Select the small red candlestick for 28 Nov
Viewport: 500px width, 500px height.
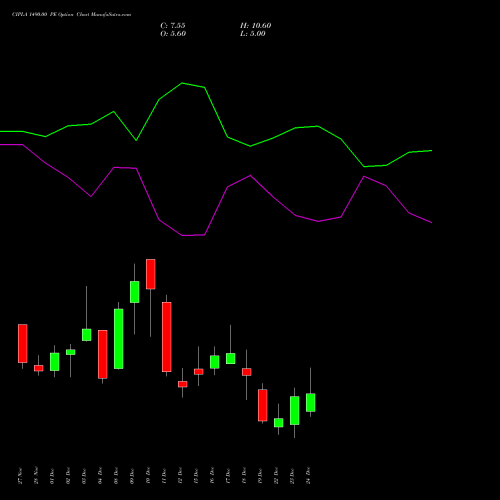pos(39,368)
